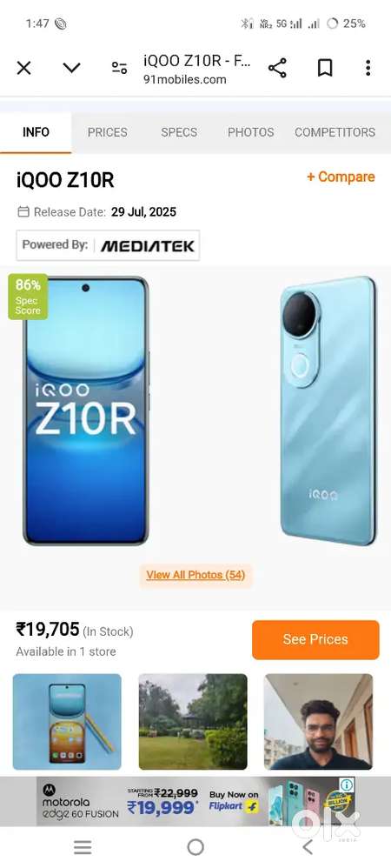Open the garden camera sample thumbnail
This screenshot has width=391, height=868.
click(x=193, y=721)
